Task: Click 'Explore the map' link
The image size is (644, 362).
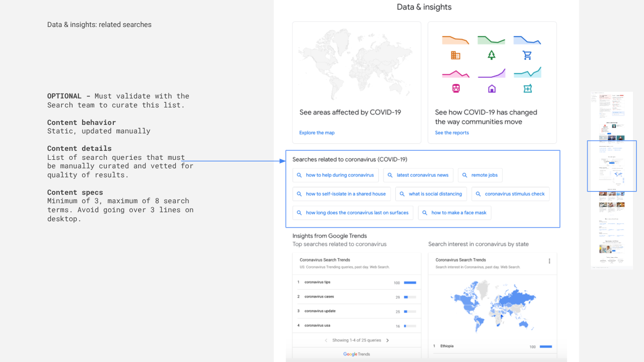Action: coord(317,133)
